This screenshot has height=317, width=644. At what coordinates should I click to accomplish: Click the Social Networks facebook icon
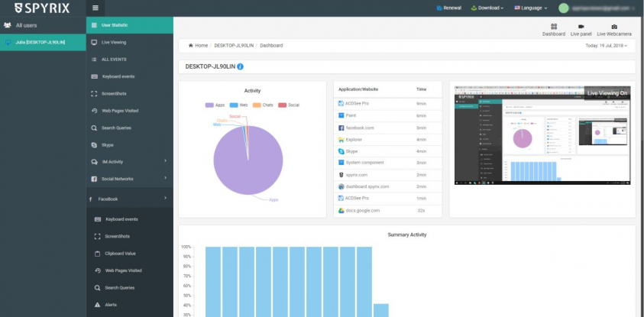tap(94, 179)
